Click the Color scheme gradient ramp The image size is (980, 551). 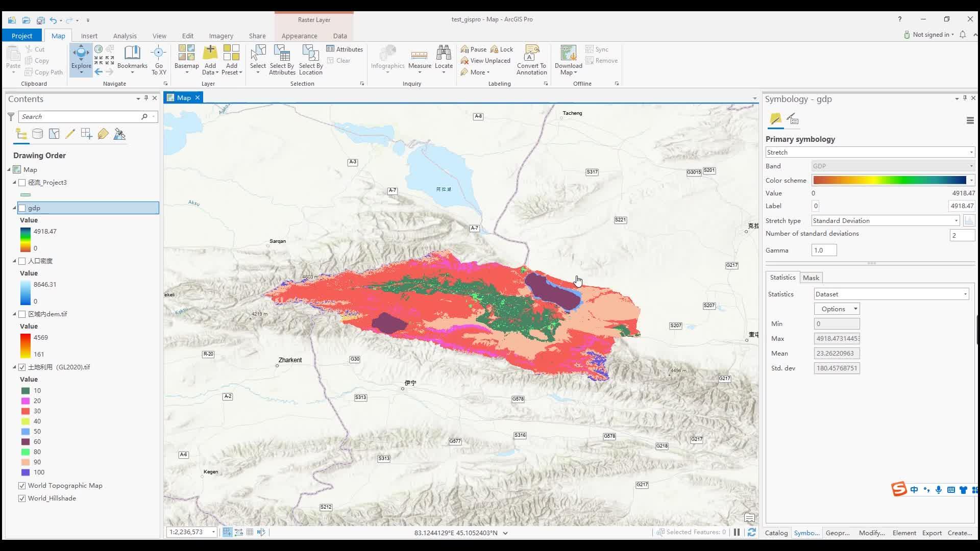click(x=889, y=181)
